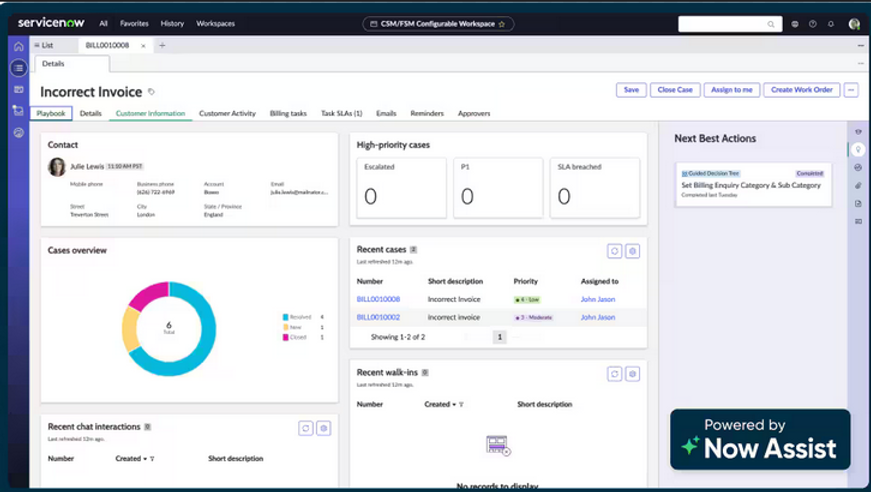Screen dimensions: 871x492
Task: Select the lightbulb Next Best Actions icon
Action: (x=858, y=149)
